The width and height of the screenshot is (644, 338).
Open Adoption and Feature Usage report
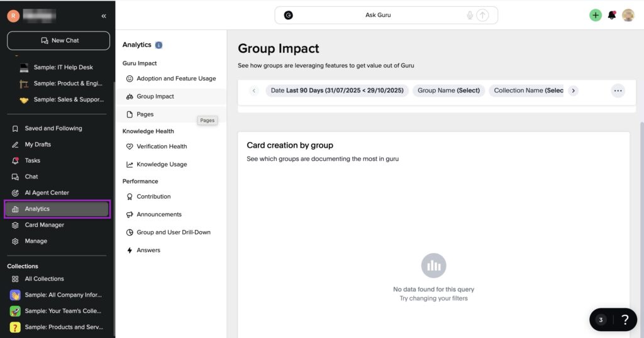pyautogui.click(x=171, y=79)
